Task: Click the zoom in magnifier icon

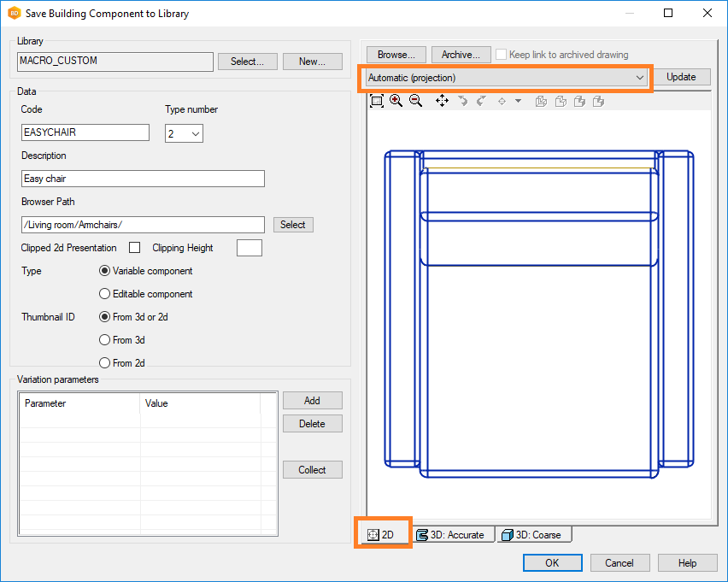Action: 396,101
